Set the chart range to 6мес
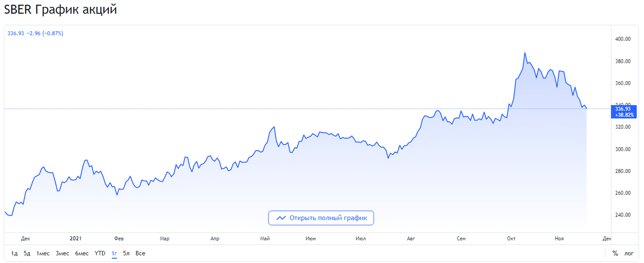This screenshot has width=644, height=263. (82, 253)
